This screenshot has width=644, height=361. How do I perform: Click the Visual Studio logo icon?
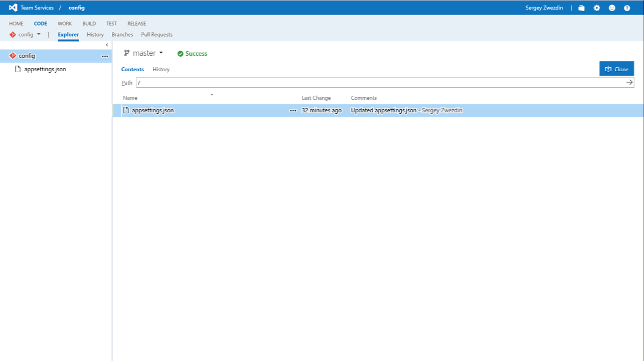click(x=13, y=8)
